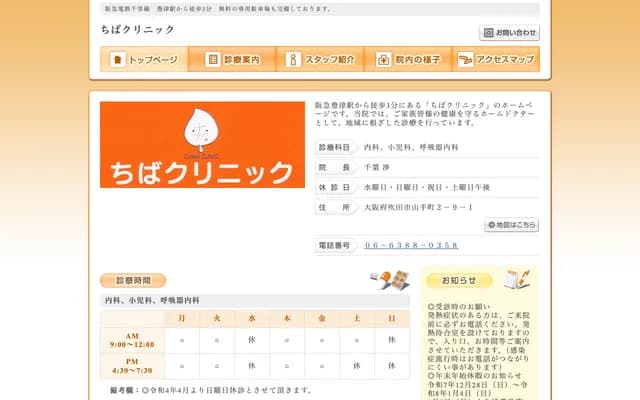Open the 診療案内 navigation tab

point(232,59)
